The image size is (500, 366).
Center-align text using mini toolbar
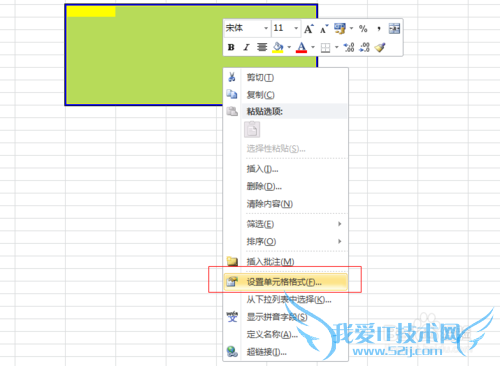(262, 47)
